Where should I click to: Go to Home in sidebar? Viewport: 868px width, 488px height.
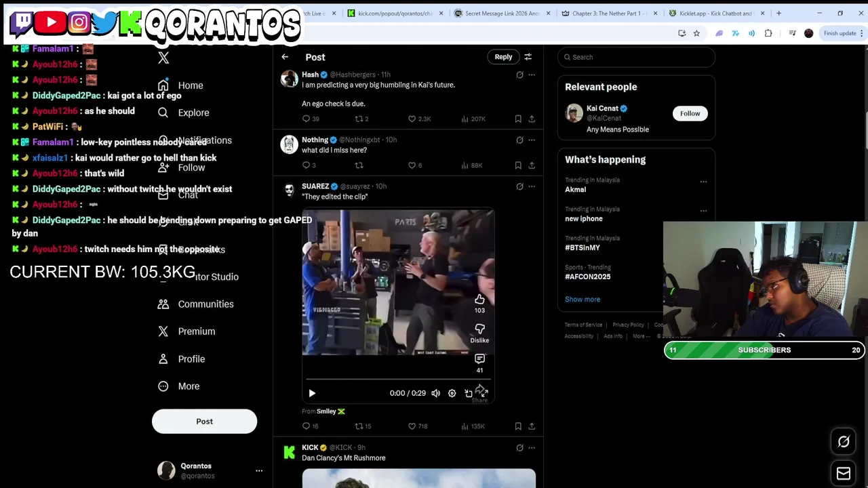tap(180, 85)
